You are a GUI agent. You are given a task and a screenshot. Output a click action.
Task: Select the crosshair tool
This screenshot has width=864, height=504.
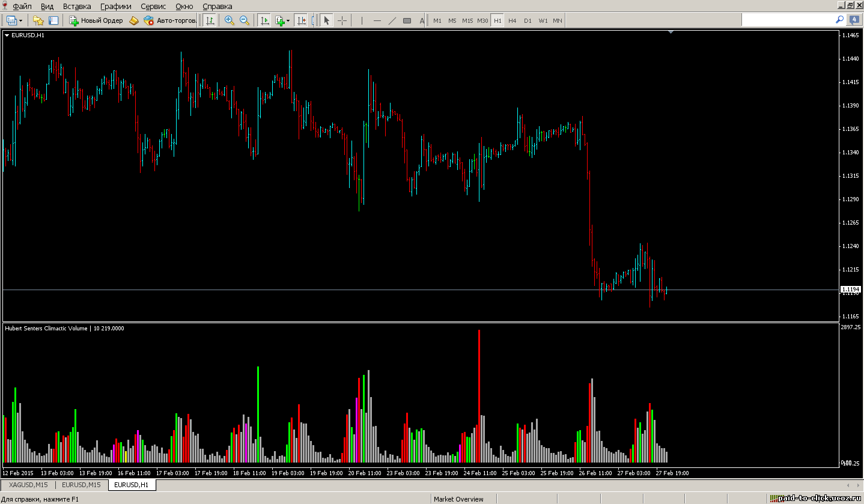pos(342,20)
